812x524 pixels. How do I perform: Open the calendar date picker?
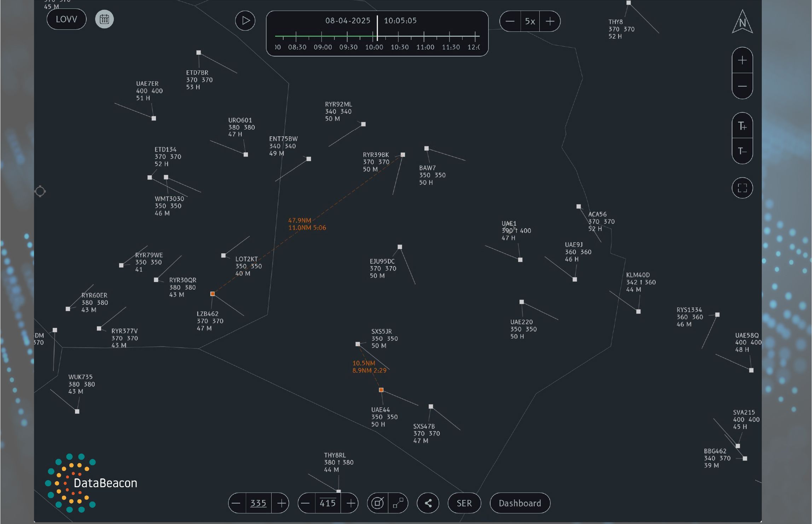click(x=104, y=19)
